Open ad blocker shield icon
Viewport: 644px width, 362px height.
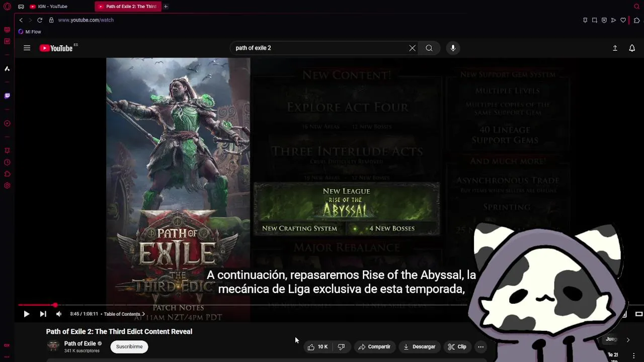tap(604, 20)
